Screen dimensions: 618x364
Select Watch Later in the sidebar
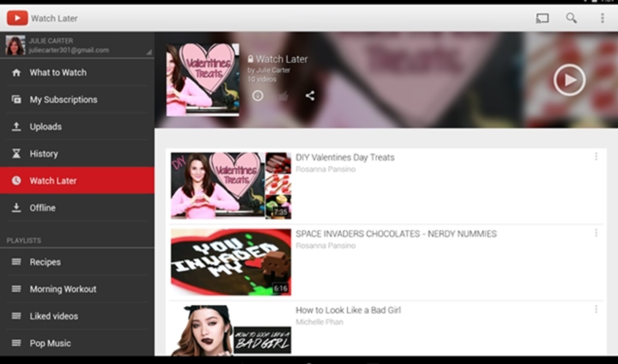click(77, 180)
